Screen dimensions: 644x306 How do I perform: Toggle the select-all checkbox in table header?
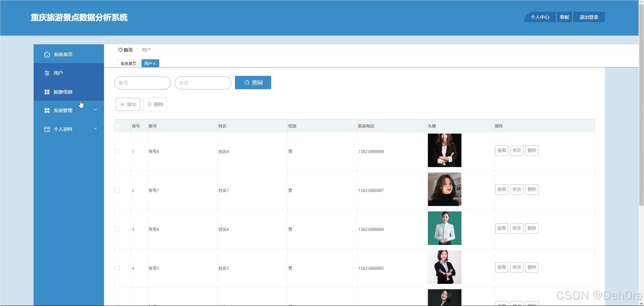pos(117,126)
